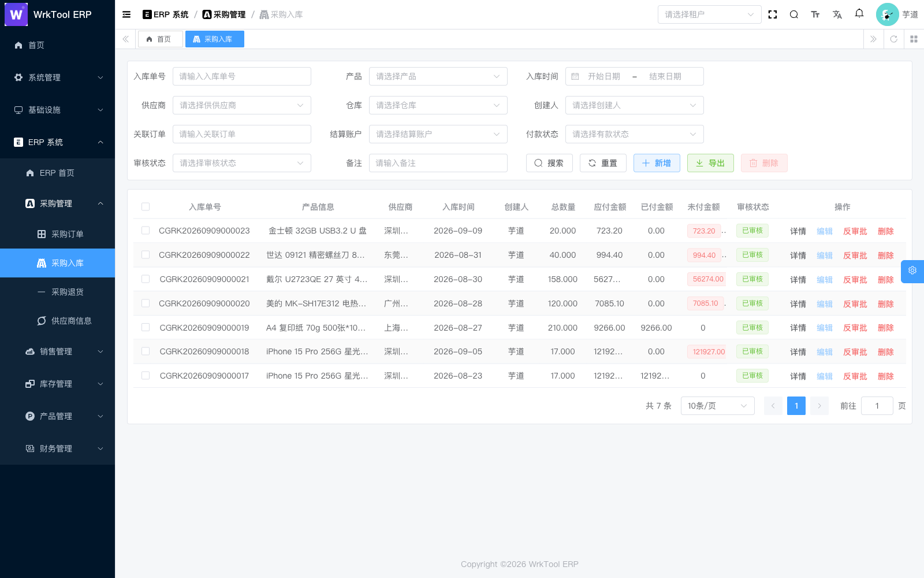This screenshot has width=924, height=578.
Task: Check the row CGRK20260909000023
Action: click(146, 231)
